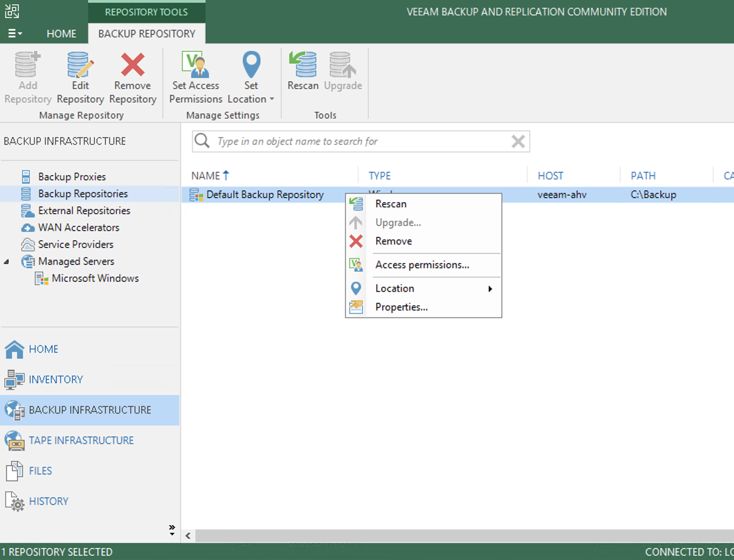
Task: Sort by TYPE column header
Action: tap(380, 176)
